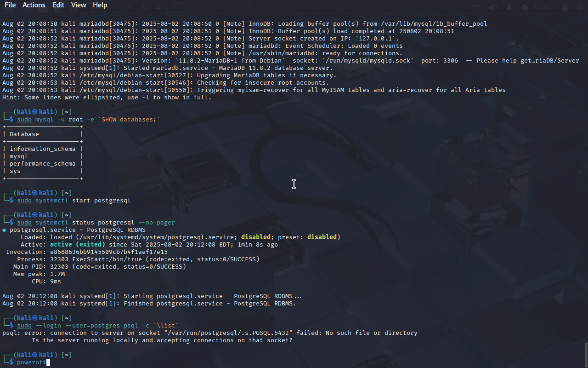Click the '--no-pager' option text
Viewport: 588px width, 368px height.
157,223
